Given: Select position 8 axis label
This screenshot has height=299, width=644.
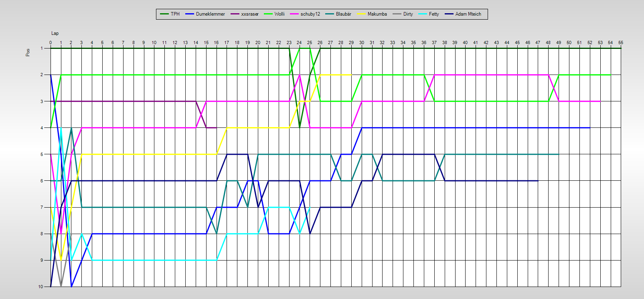Looking at the screenshot, I should (x=41, y=234).
